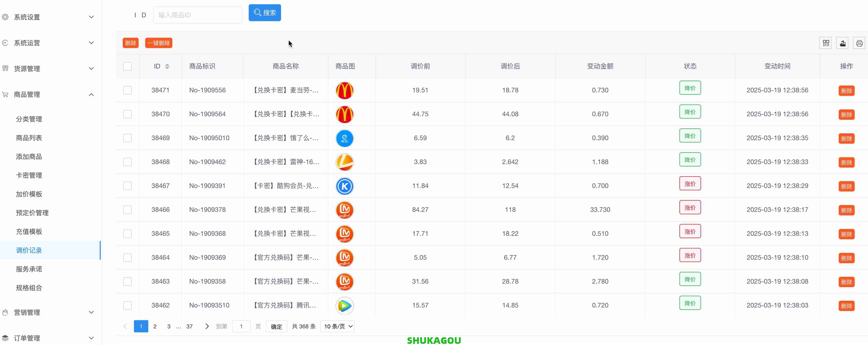Select checkbox for record 38466
868x345 pixels.
(x=127, y=210)
